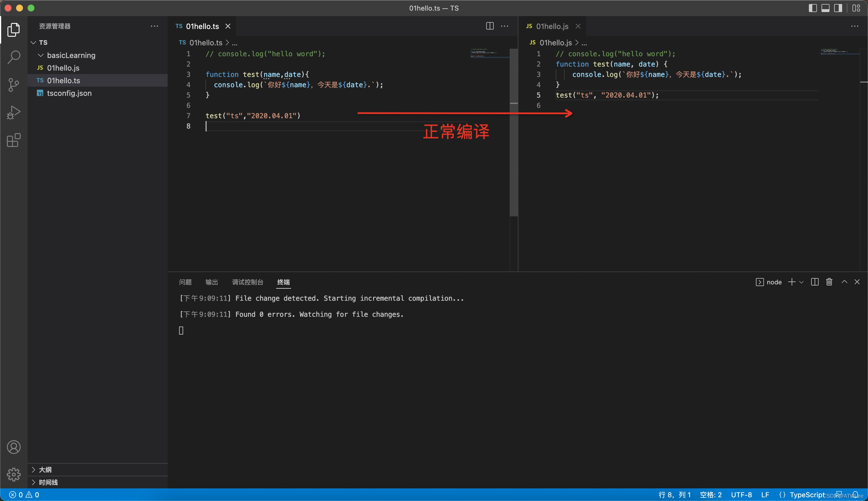Change indentation via 空格: 2
The height and width of the screenshot is (501, 868).
pos(711,495)
